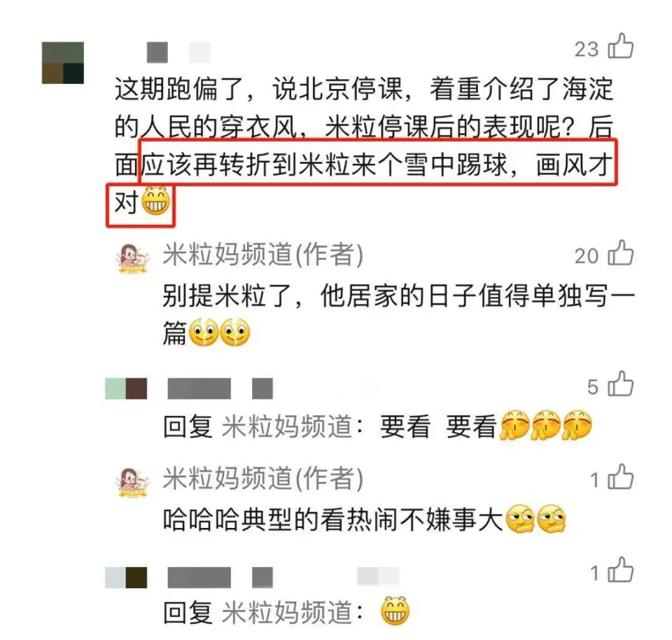672x640 pixels.
Task: Tap the grinning emoji ending the top comment
Action: pyautogui.click(x=155, y=201)
